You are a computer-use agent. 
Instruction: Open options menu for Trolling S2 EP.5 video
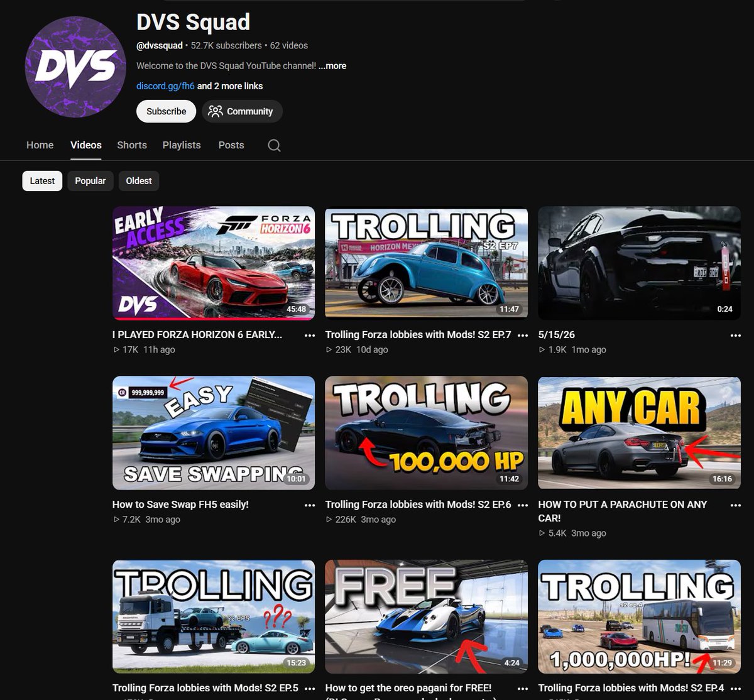310,689
